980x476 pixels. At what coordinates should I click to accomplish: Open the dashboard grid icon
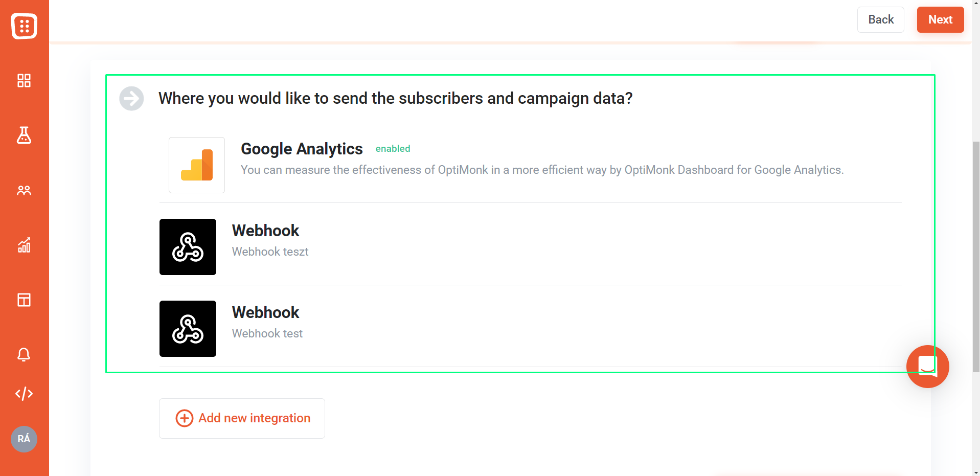(x=24, y=81)
